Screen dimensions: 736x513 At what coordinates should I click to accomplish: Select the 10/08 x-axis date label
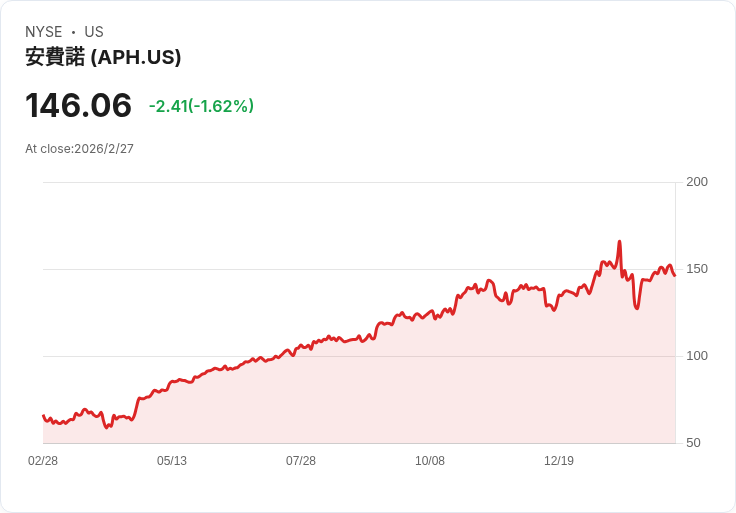430,461
